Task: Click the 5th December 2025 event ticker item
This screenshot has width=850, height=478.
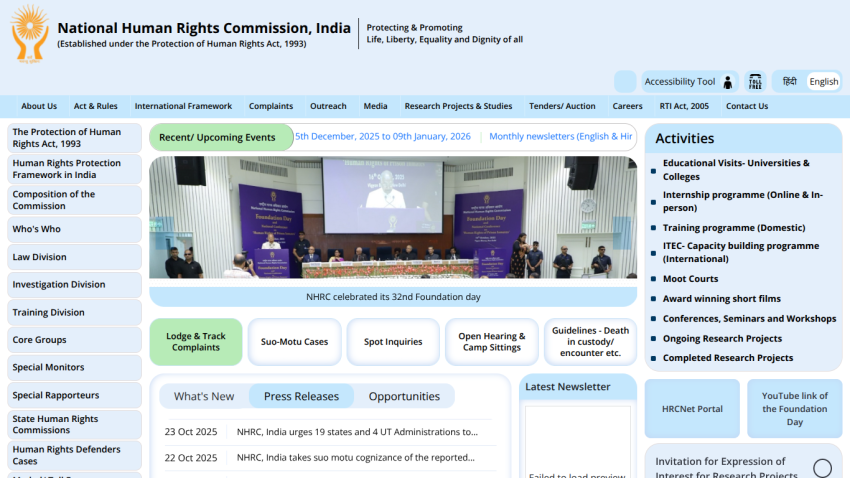Action: coord(383,137)
